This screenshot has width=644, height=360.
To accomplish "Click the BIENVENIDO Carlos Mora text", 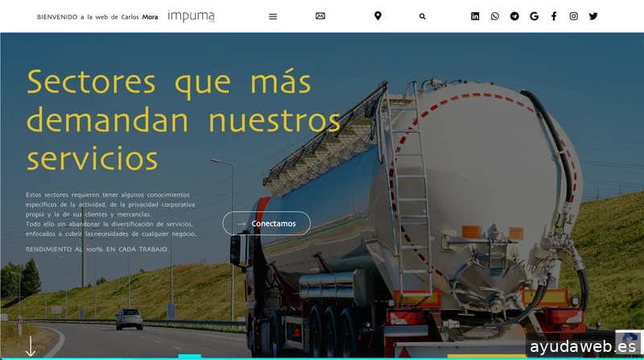I will point(97,16).
